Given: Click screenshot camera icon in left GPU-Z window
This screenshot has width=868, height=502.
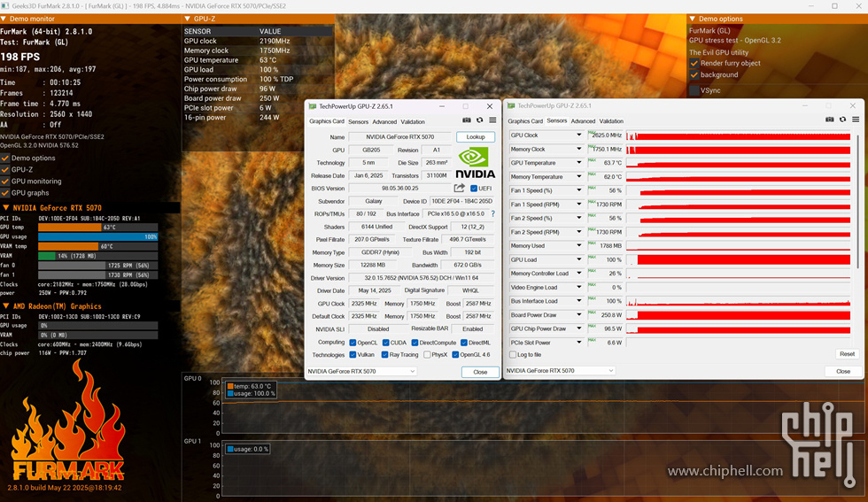Looking at the screenshot, I should [467, 120].
